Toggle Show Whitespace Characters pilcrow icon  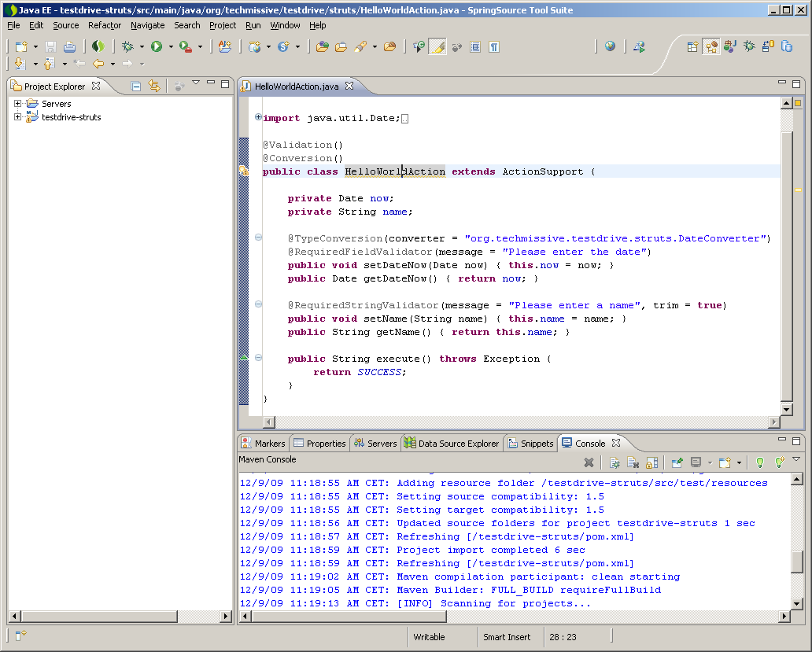tap(494, 47)
